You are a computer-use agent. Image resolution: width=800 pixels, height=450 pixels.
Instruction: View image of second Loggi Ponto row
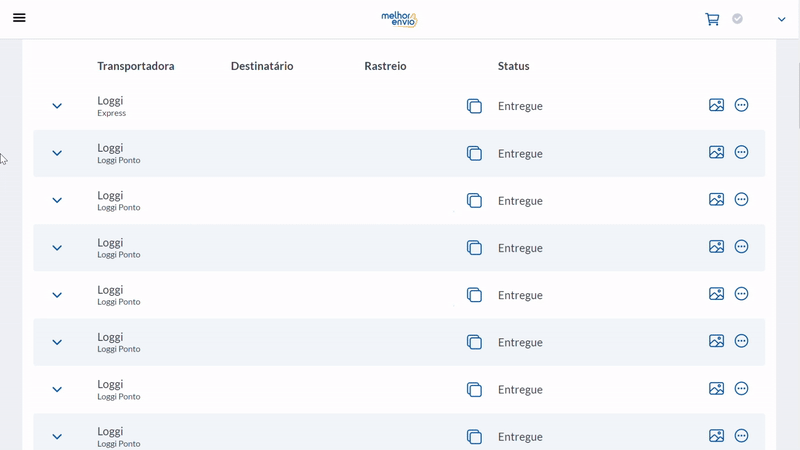pos(716,199)
